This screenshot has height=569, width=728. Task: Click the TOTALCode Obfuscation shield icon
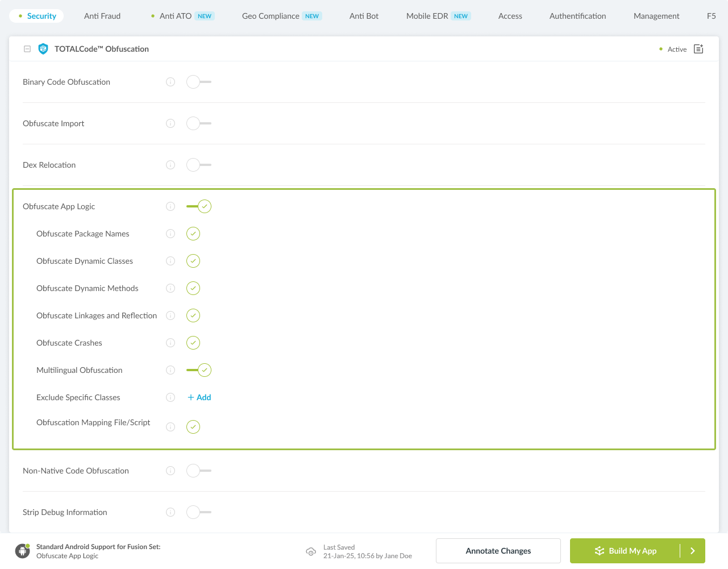pos(43,49)
